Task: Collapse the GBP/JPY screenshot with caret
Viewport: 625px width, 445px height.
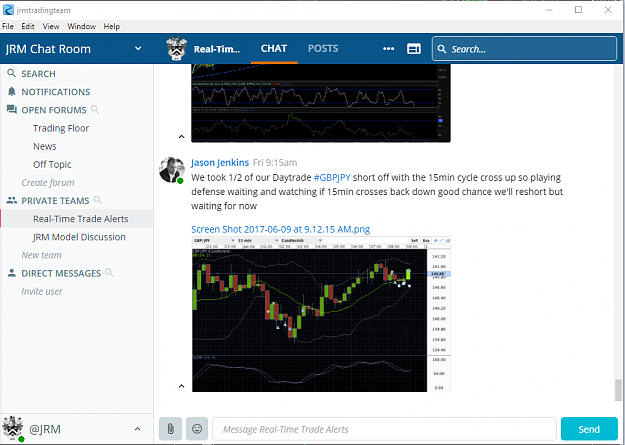Action: pyautogui.click(x=181, y=386)
